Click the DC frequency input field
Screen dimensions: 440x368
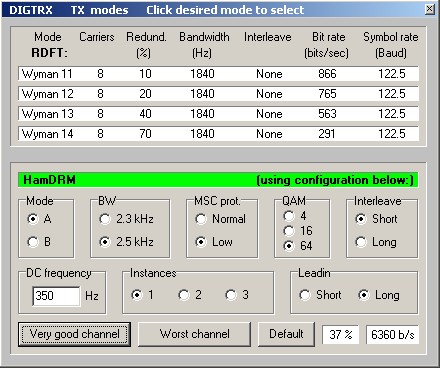tap(56, 296)
